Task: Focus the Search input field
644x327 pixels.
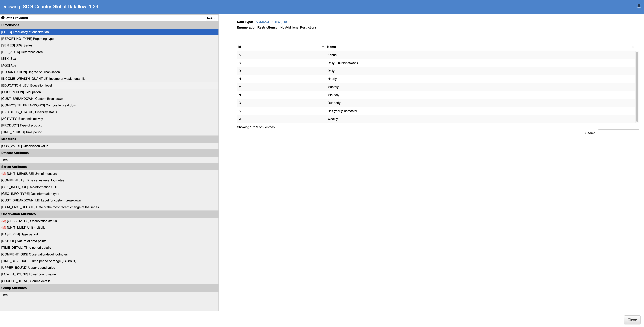Action: pyautogui.click(x=618, y=133)
